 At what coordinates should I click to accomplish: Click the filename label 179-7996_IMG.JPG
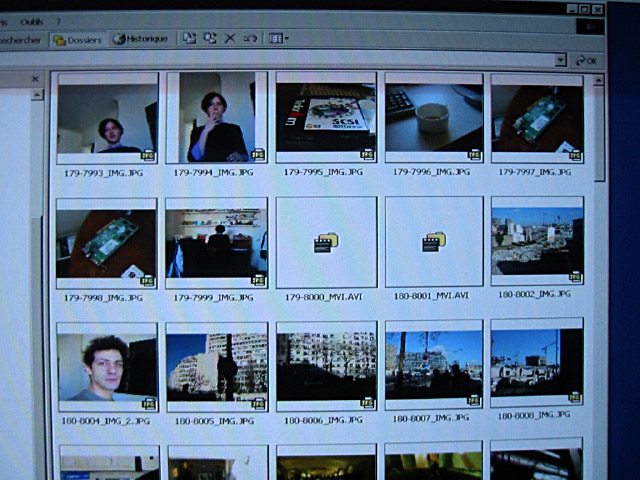pyautogui.click(x=431, y=172)
